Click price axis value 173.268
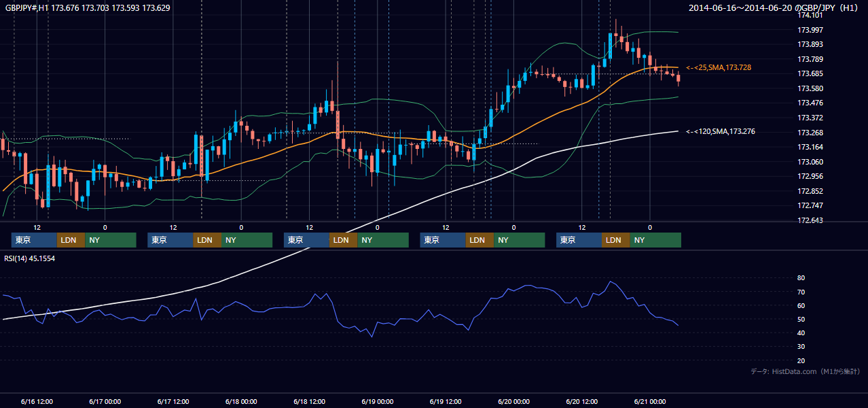The width and height of the screenshot is (868, 408). [810, 133]
